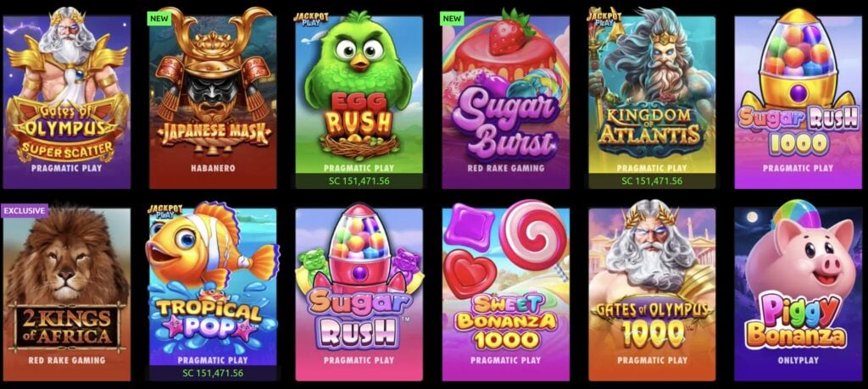Play Gates of Olympus 1000
Screen dimensions: 868x389
click(652, 291)
